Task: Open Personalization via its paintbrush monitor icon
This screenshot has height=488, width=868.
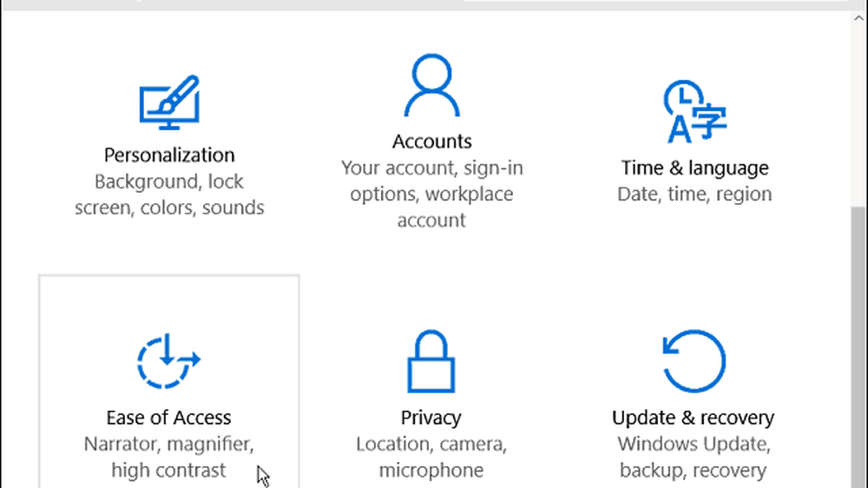Action: coord(169,103)
